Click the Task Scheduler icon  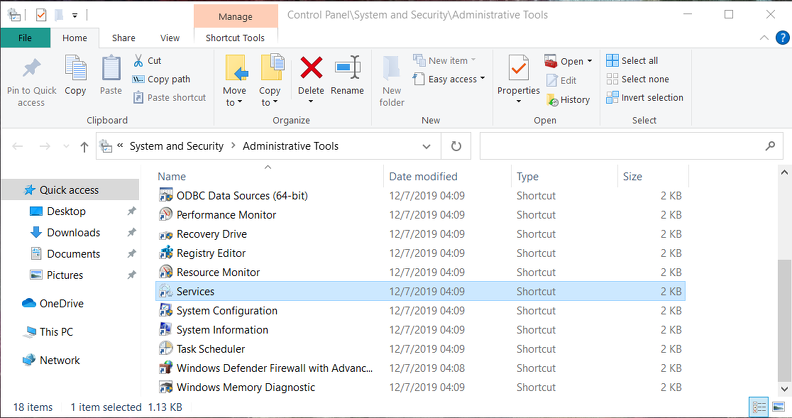pos(166,349)
